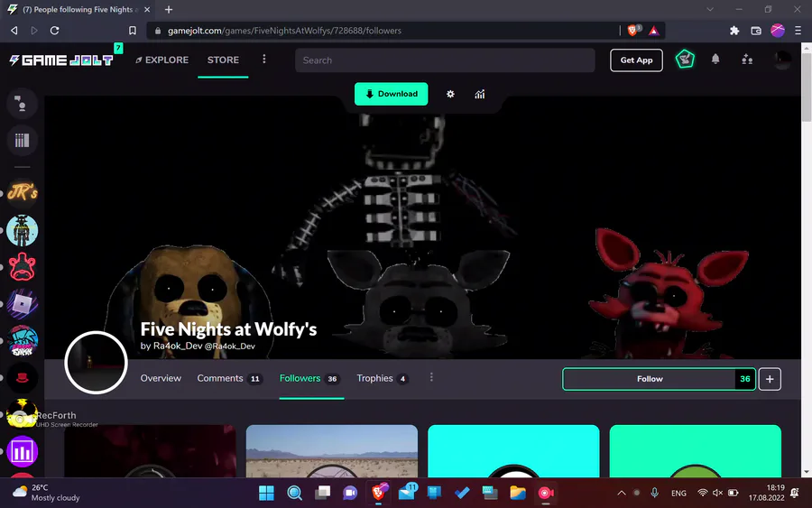Download the game

[x=391, y=94]
